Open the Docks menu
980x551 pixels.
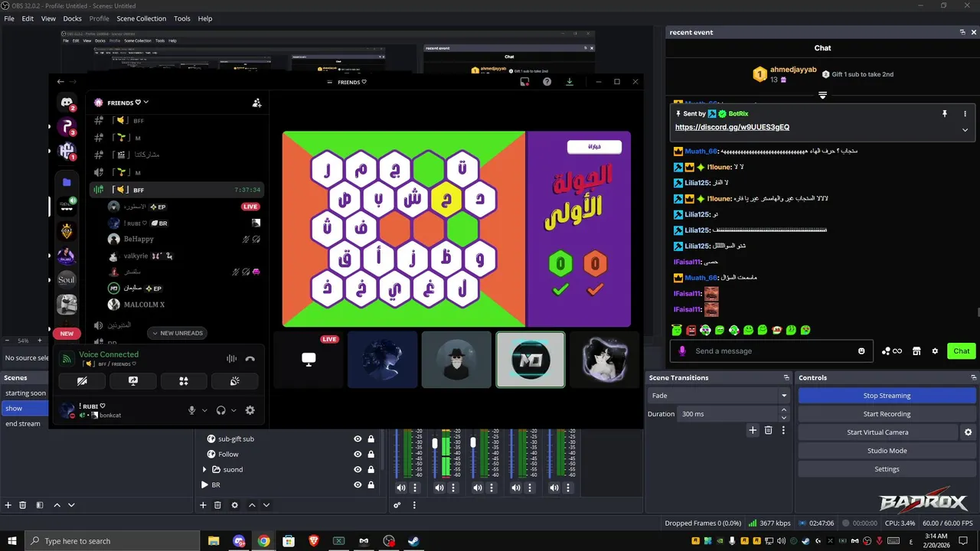click(72, 18)
